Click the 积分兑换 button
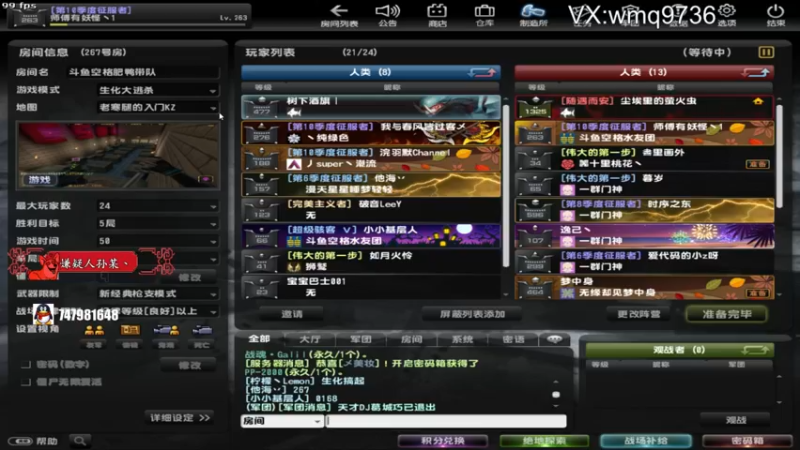The image size is (800, 450). (442, 441)
